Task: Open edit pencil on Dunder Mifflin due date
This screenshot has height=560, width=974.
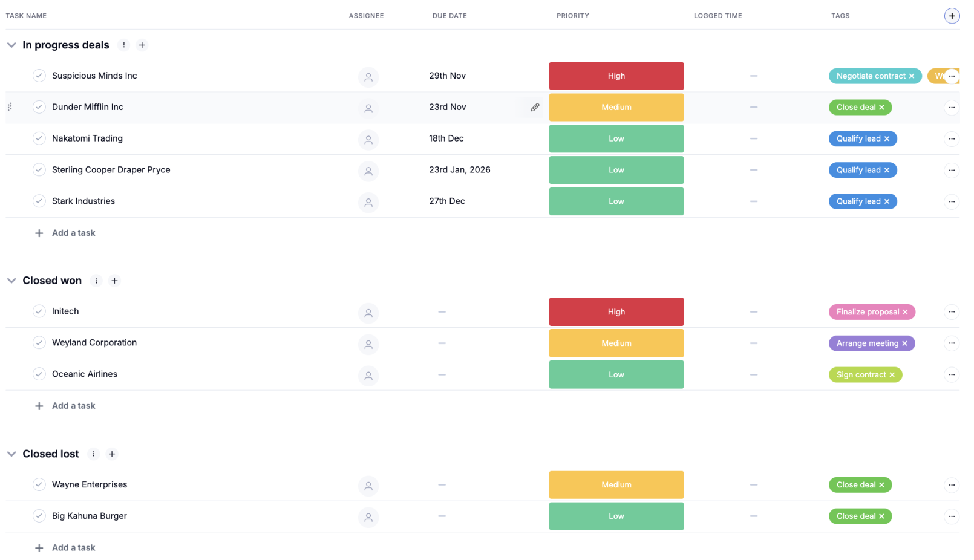Action: [535, 107]
